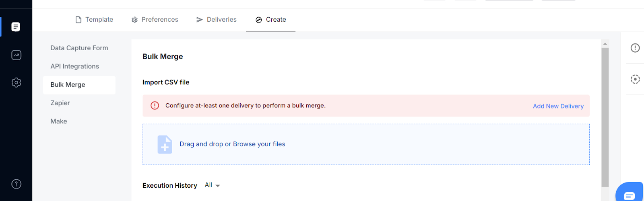Screen dimensions: 644x201
Task: Select Bulk Merge in side menu
Action: point(79,85)
